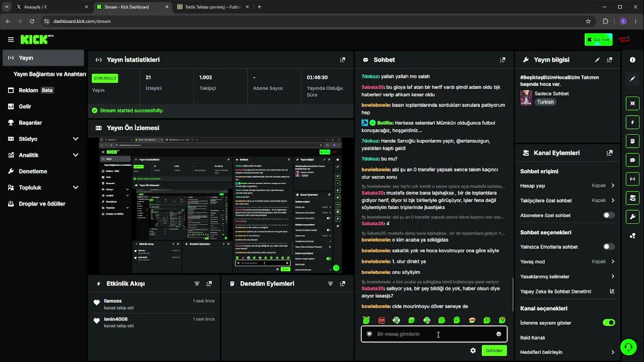The height and width of the screenshot is (362, 644).
Task: Pop out the Yayın İstatistikleri panel
Action: click(x=343, y=60)
